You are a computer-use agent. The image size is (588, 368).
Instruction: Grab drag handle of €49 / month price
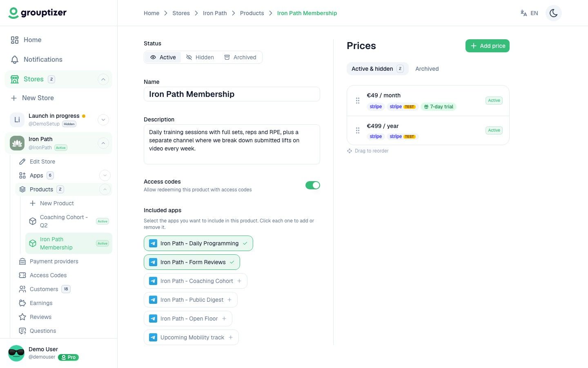coord(358,101)
